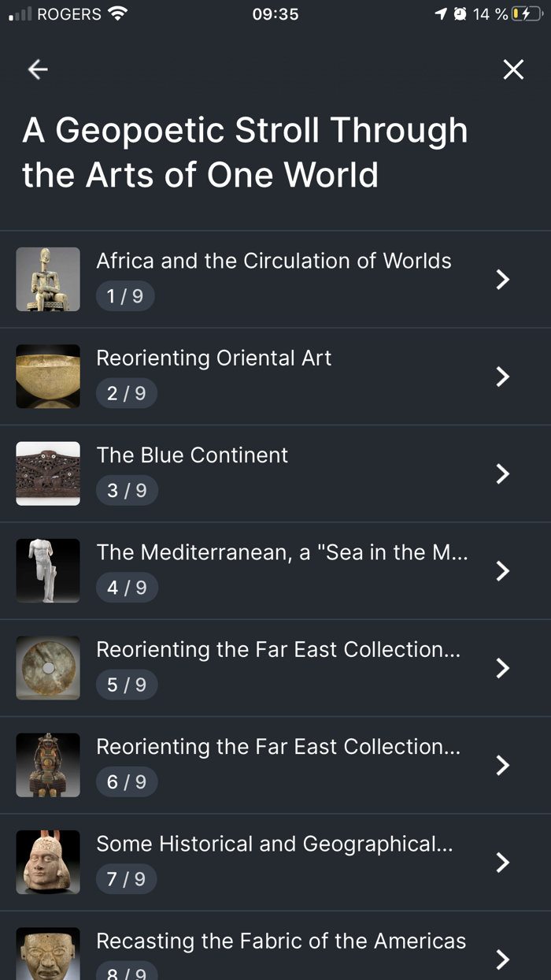Tap the alarm clock status icon
The image size is (551, 980).
[x=460, y=13]
